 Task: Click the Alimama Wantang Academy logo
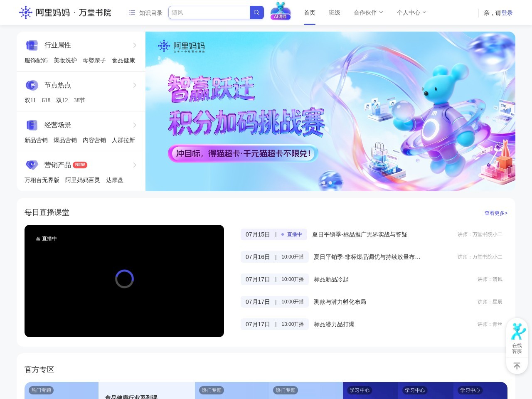[65, 12]
